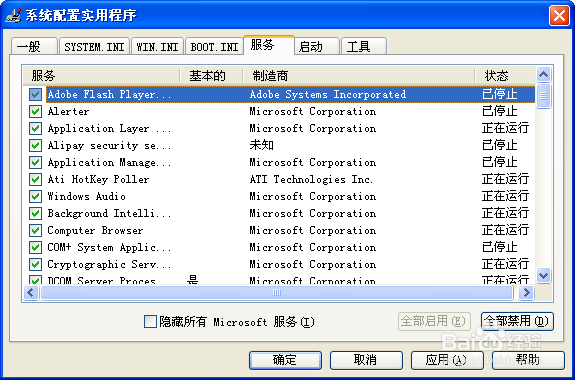Uncheck the Computer Browser checkbox

click(x=35, y=230)
